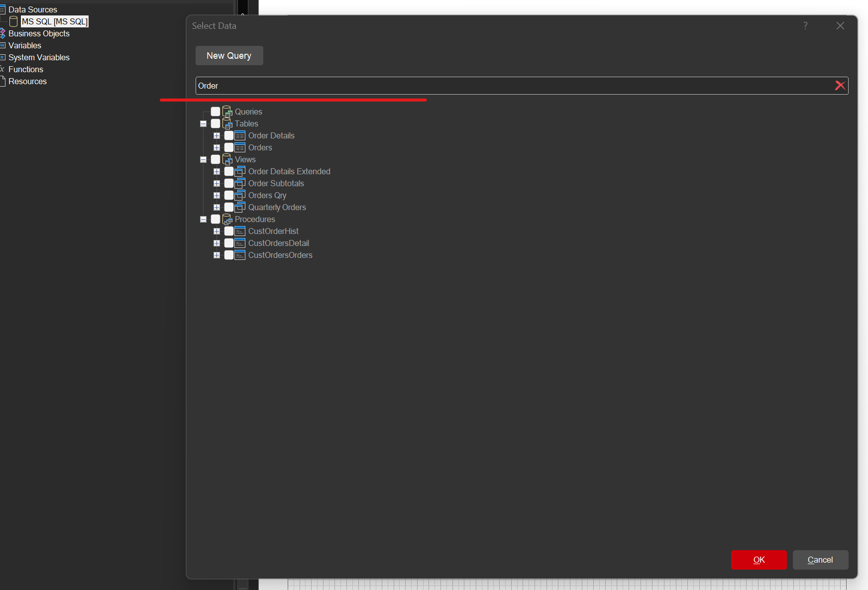Screen dimensions: 868x590
Task: Click the Cancel button
Action: (820, 560)
